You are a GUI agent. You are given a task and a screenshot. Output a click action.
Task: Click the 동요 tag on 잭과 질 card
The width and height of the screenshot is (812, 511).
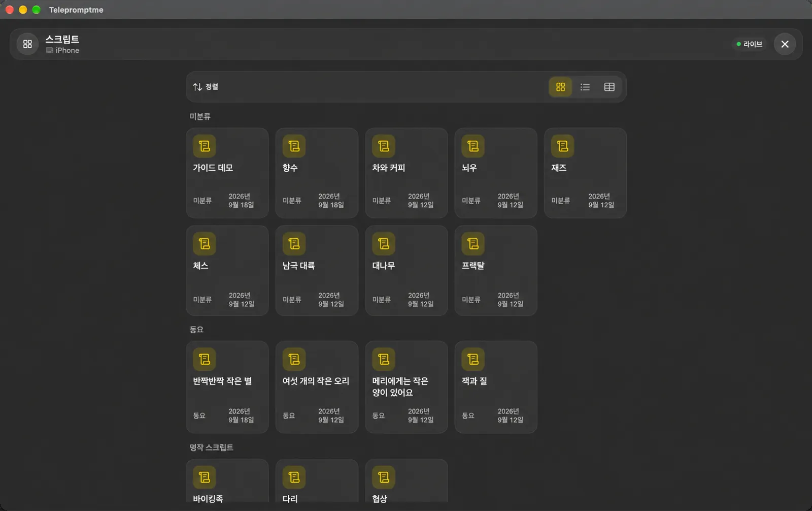coord(468,416)
